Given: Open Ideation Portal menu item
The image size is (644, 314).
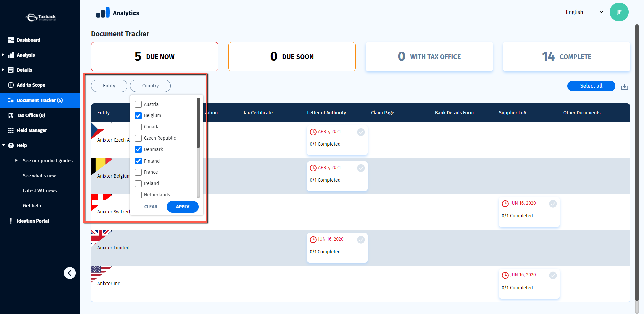Looking at the screenshot, I should click(40, 221).
